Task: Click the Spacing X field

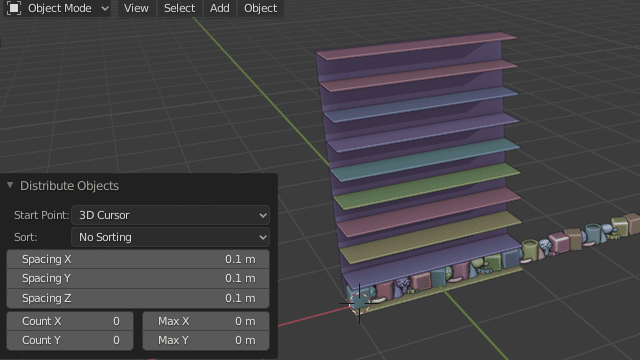Action: [138, 259]
